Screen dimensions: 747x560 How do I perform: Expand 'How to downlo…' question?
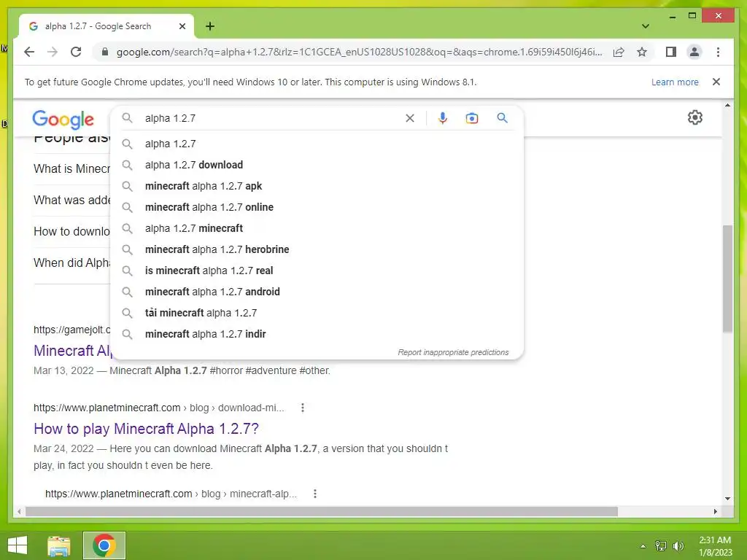tap(71, 231)
